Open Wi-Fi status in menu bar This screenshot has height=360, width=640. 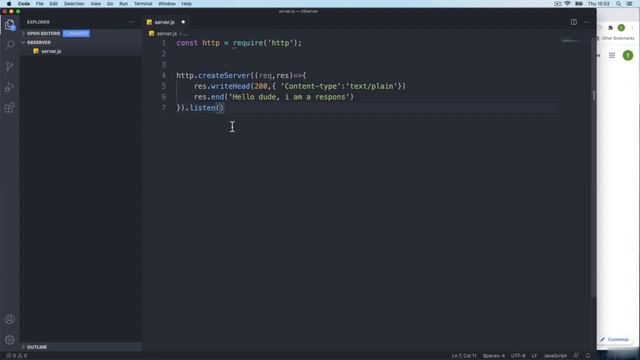(x=567, y=4)
